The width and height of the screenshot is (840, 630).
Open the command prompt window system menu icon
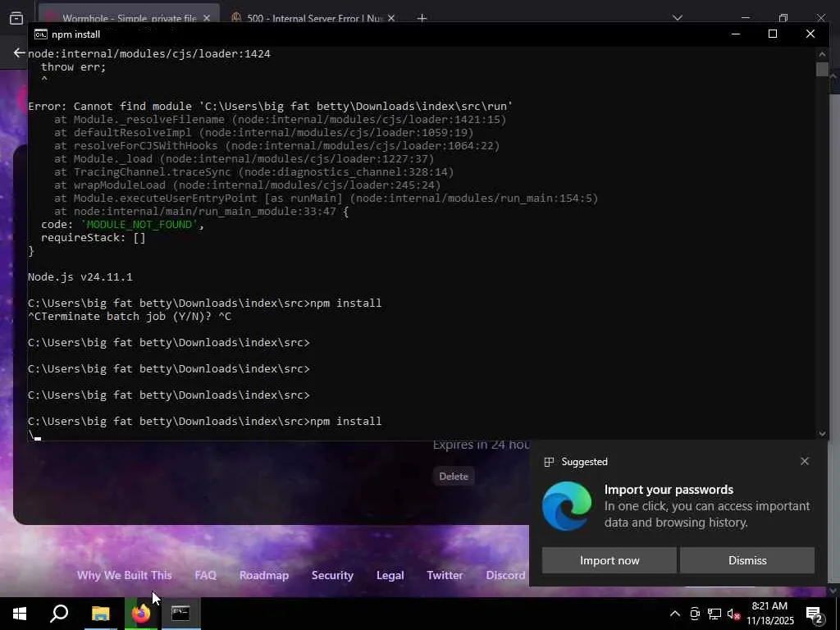(40, 34)
